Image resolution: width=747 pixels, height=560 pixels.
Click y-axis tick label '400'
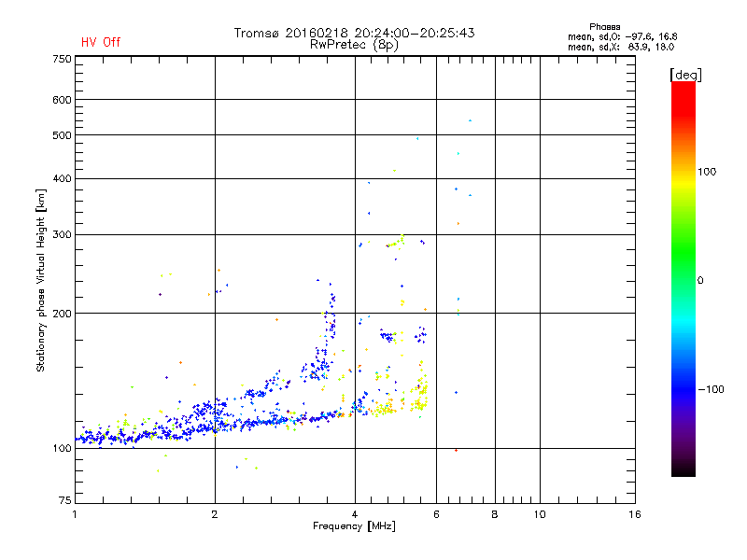pos(62,178)
